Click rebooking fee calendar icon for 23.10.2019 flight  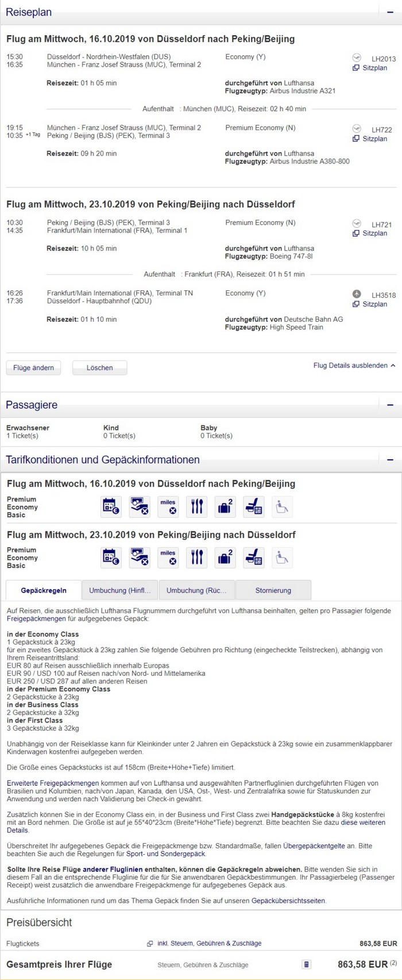click(x=111, y=558)
